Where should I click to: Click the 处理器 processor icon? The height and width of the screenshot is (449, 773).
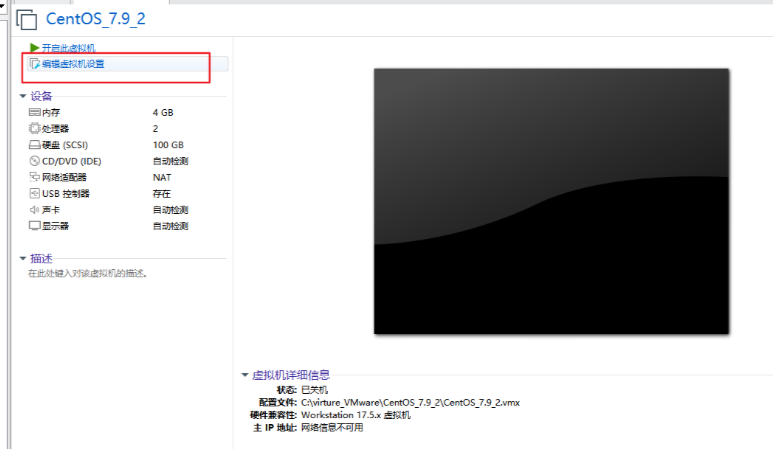pyautogui.click(x=35, y=129)
